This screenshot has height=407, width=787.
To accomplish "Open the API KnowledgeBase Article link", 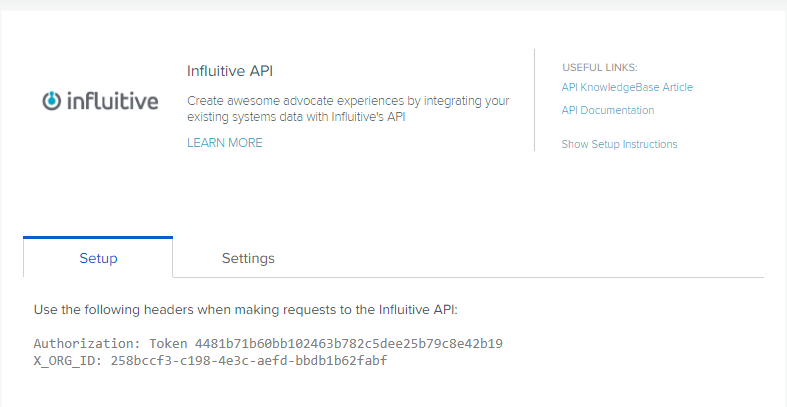I will pyautogui.click(x=627, y=87).
